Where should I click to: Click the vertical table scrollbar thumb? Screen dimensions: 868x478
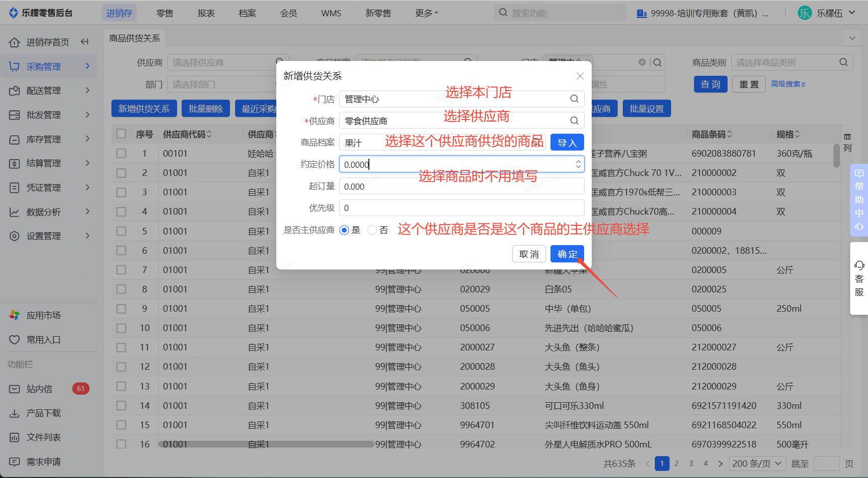[836, 156]
